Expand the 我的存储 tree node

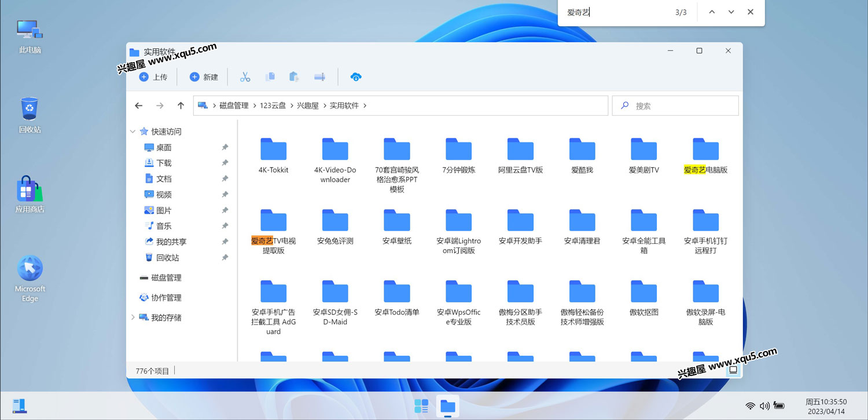[133, 317]
